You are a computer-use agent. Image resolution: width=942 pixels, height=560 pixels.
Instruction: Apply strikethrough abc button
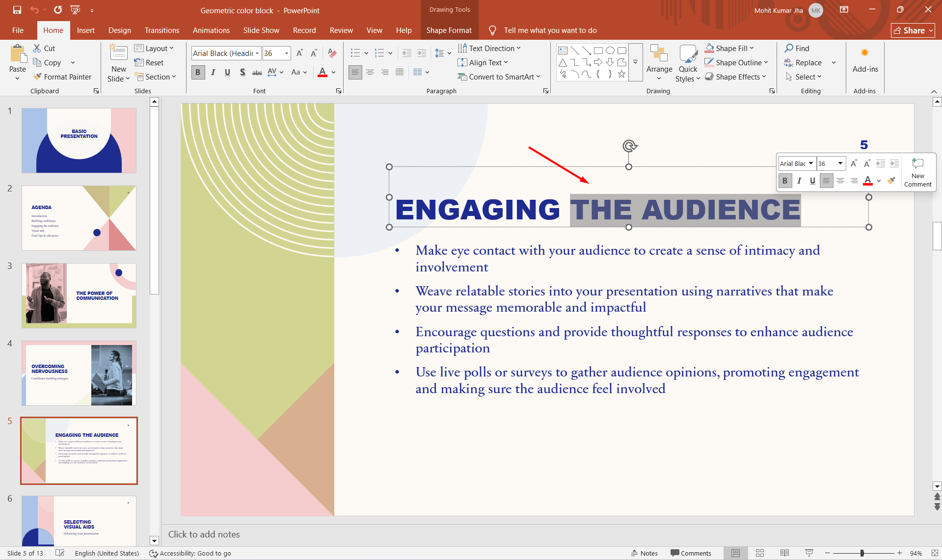coord(257,72)
